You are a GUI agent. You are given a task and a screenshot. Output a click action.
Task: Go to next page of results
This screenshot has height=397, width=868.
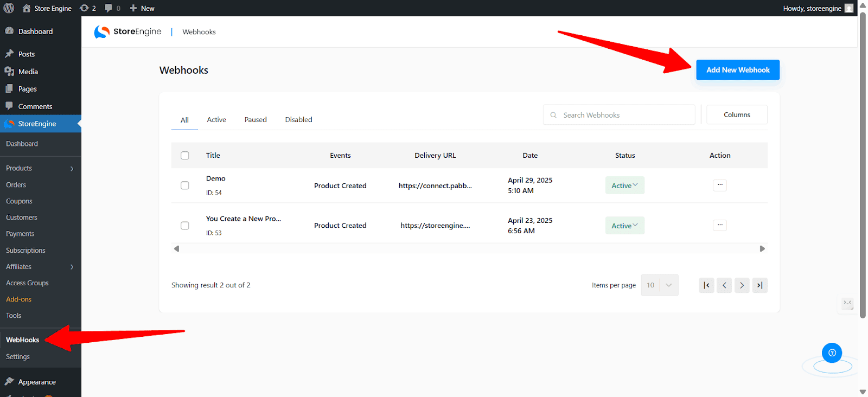click(x=742, y=285)
